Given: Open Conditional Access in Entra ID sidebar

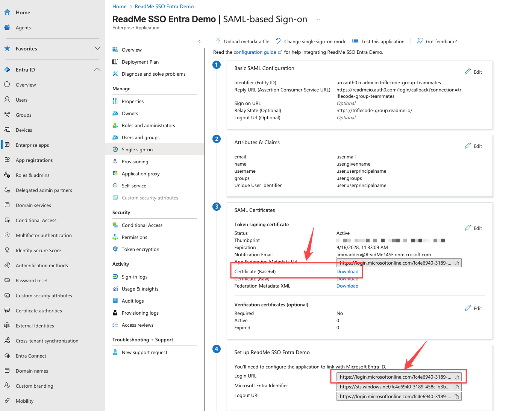Looking at the screenshot, I should click(x=36, y=220).
